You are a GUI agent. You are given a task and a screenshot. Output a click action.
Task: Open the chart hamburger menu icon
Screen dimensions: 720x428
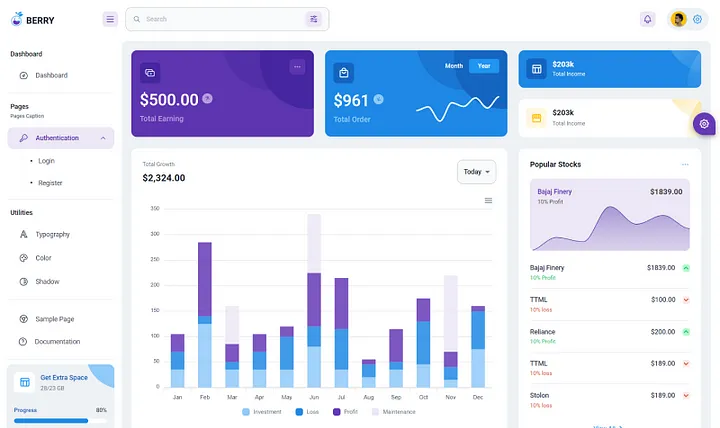[489, 201]
